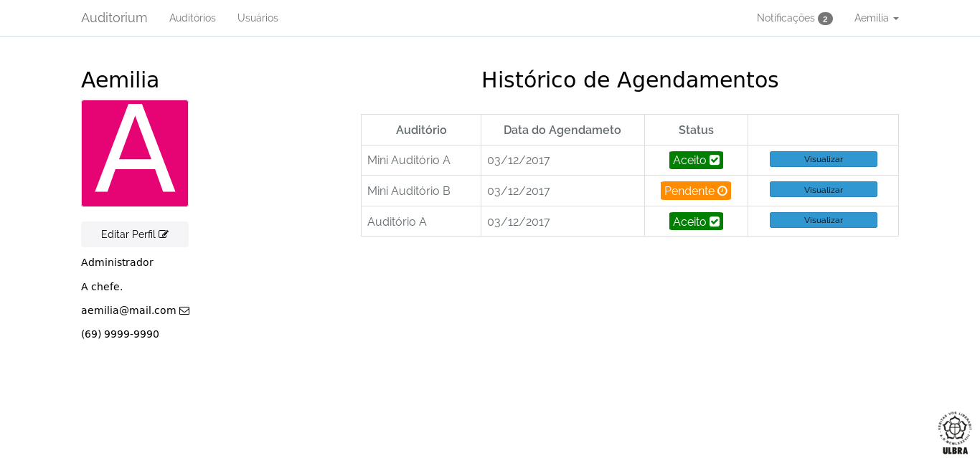Click the checkmark icon in the Auditório A row
Screen dimensions: 980x458
(715, 221)
